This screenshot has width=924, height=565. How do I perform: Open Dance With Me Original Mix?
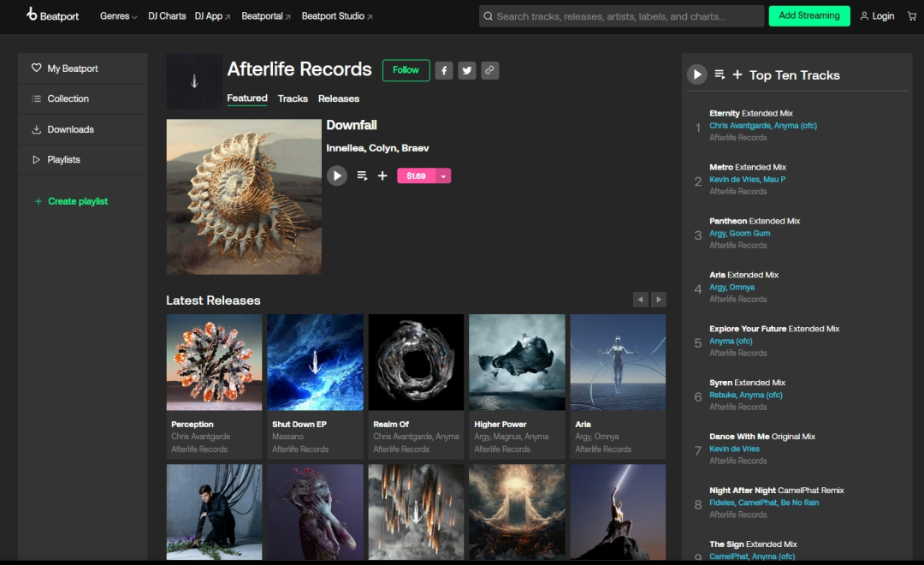(762, 437)
